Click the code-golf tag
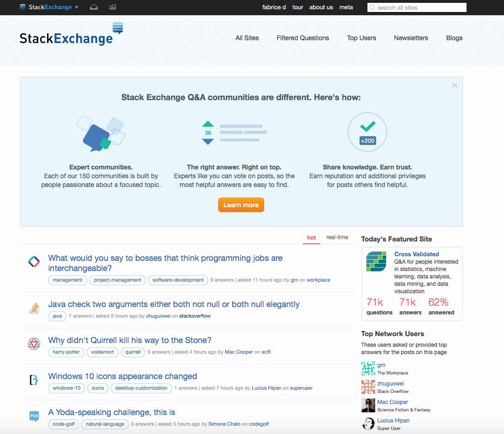Viewport: 504px width, 434px height. pyautogui.click(x=63, y=424)
